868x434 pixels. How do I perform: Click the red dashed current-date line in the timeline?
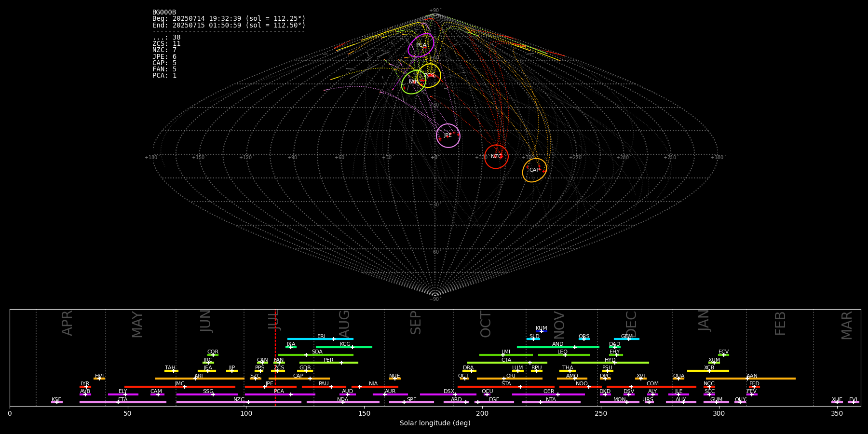275,357
